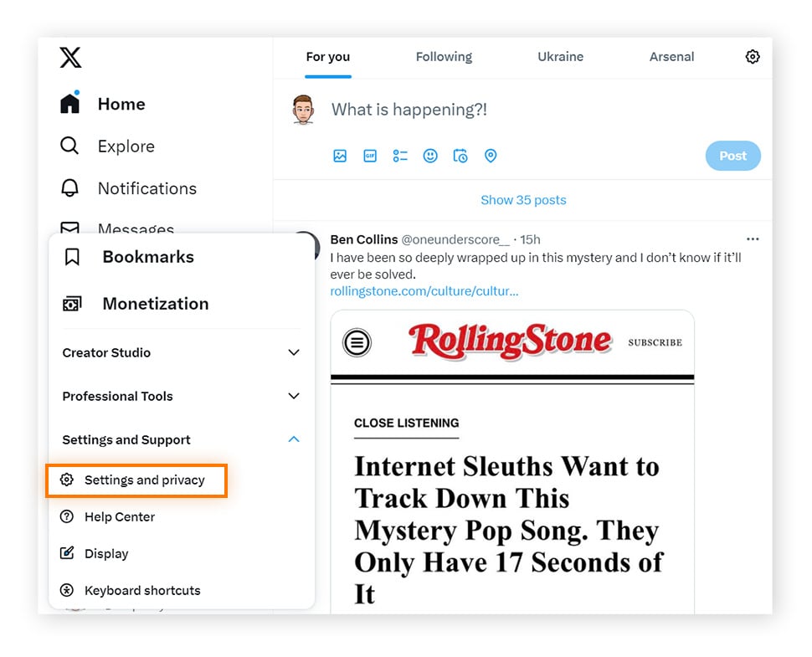
Task: Open the Explore magnifying glass icon
Action: [x=69, y=146]
